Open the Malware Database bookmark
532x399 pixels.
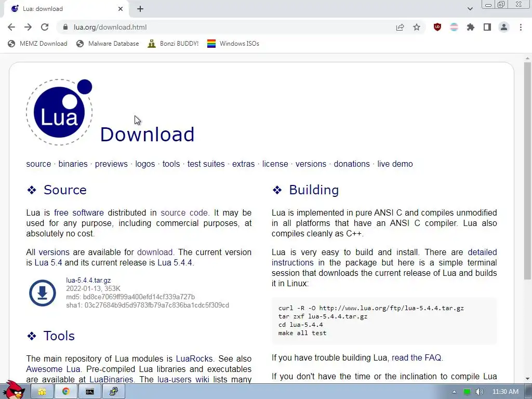[x=108, y=44]
